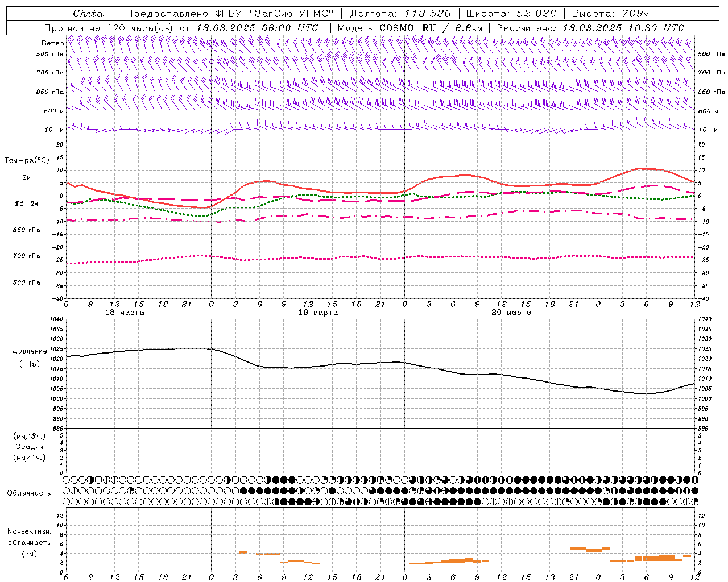Click the "Высота: 769м" elevation field

click(610, 14)
